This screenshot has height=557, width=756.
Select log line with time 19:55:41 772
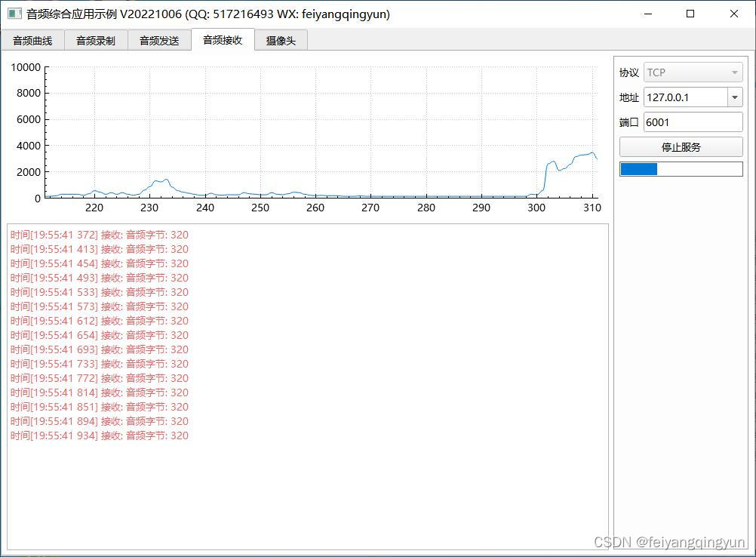100,379
